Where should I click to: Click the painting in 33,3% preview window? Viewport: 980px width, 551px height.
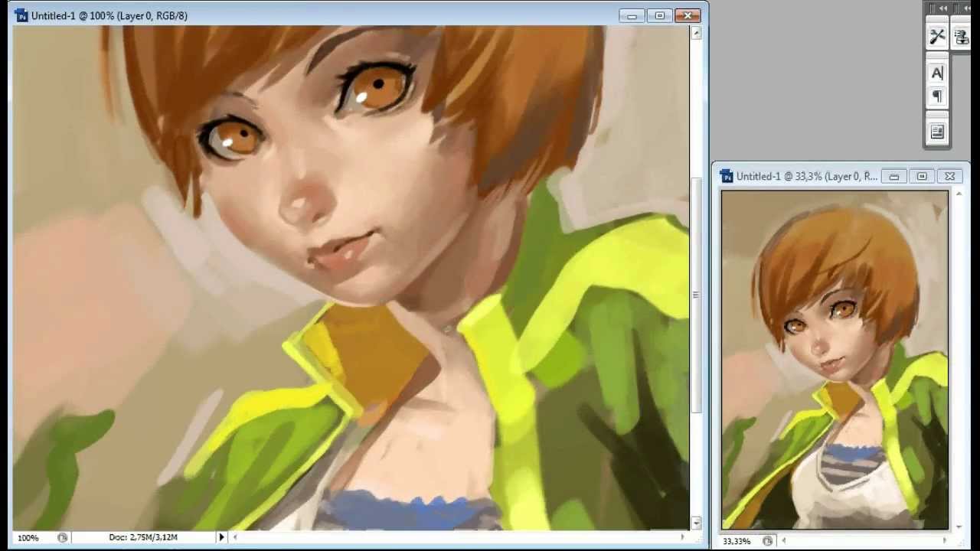(835, 360)
